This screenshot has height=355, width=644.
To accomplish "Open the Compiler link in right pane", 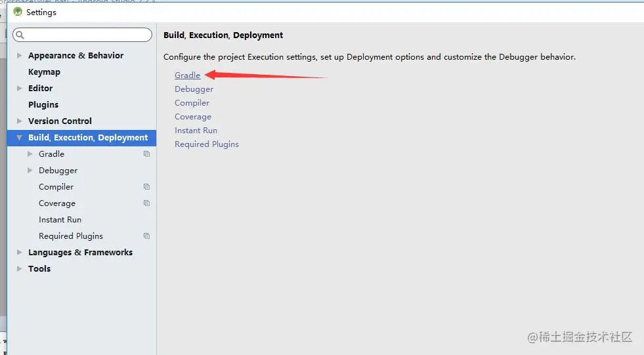I will click(192, 103).
